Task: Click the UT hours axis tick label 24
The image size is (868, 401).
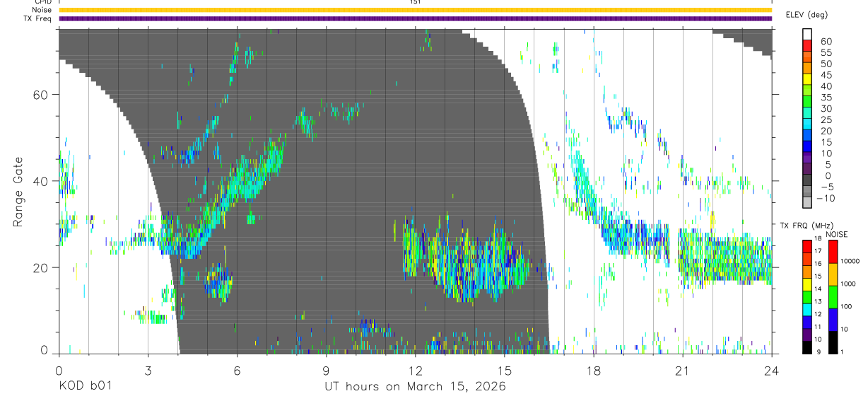Action: (x=772, y=370)
